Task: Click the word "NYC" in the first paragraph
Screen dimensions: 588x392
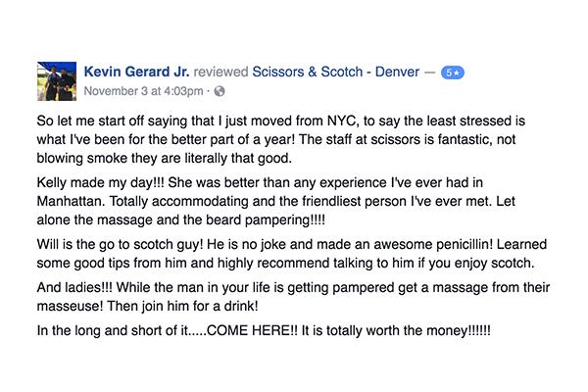Action: tap(342, 121)
